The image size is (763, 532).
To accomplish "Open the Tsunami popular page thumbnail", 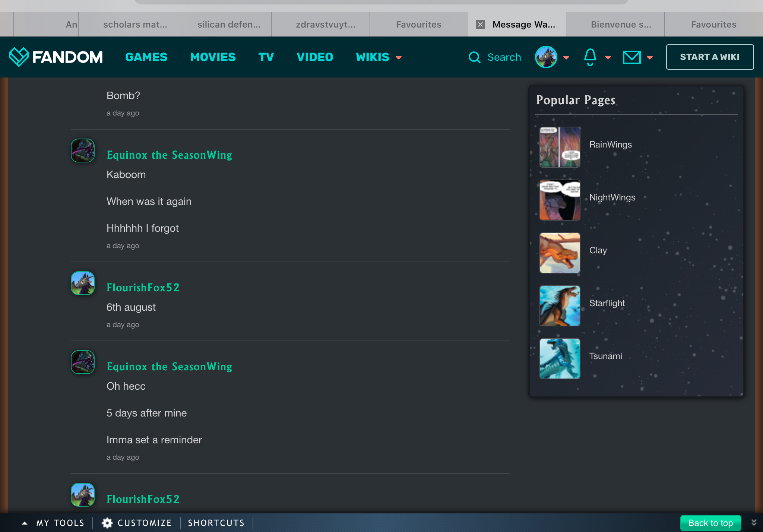I will click(x=560, y=359).
